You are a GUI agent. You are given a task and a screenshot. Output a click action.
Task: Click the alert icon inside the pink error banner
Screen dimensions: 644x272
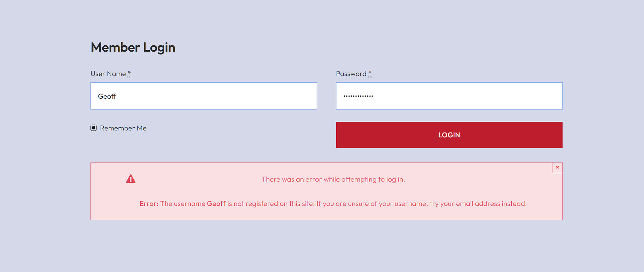131,179
